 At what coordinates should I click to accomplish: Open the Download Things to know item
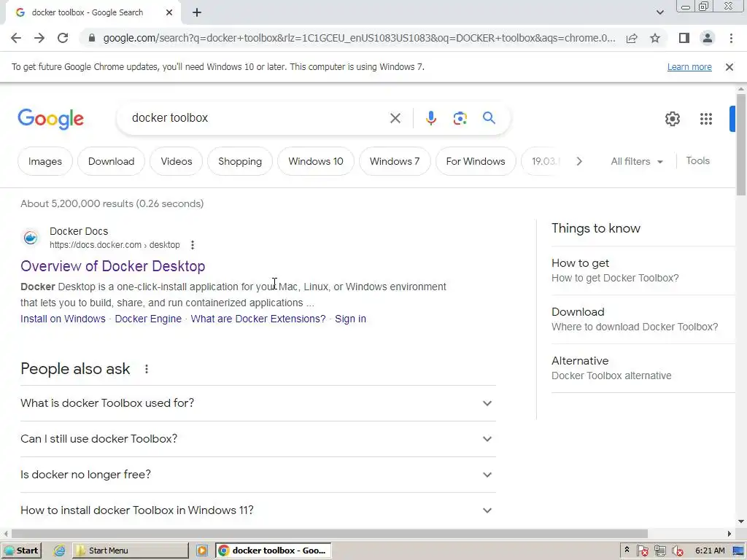643,319
